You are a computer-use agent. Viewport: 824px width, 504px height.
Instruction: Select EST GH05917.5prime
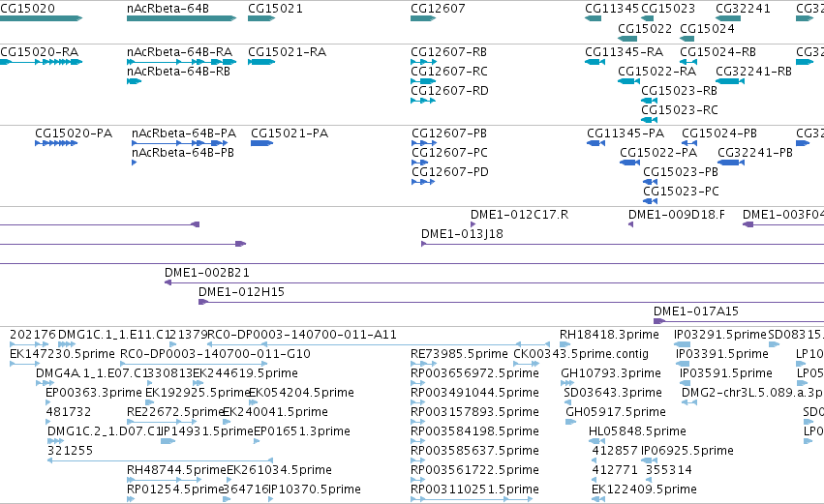pyautogui.click(x=616, y=413)
